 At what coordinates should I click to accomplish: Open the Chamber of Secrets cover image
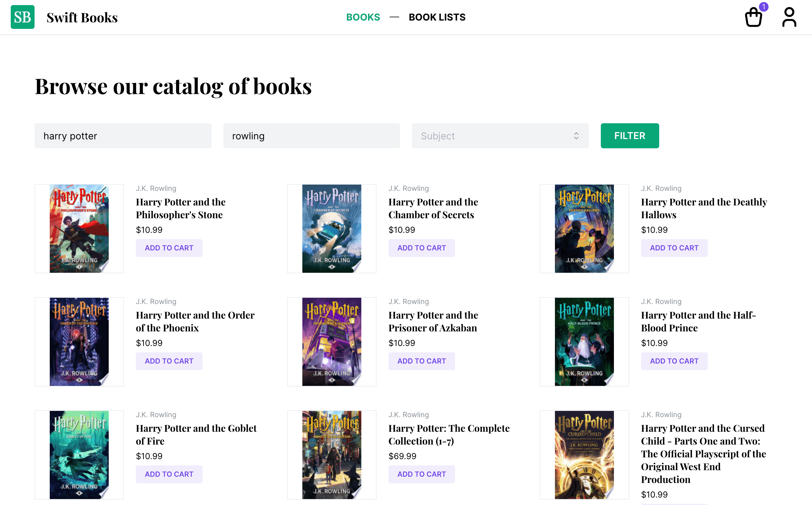pyautogui.click(x=332, y=229)
